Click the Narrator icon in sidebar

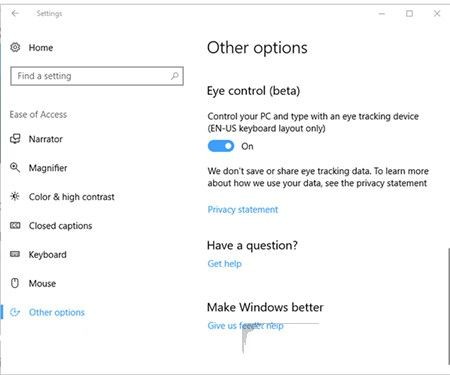15,139
